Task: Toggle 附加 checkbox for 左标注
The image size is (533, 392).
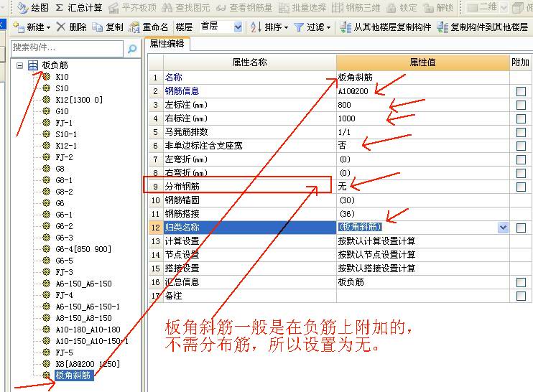Action: tap(521, 105)
